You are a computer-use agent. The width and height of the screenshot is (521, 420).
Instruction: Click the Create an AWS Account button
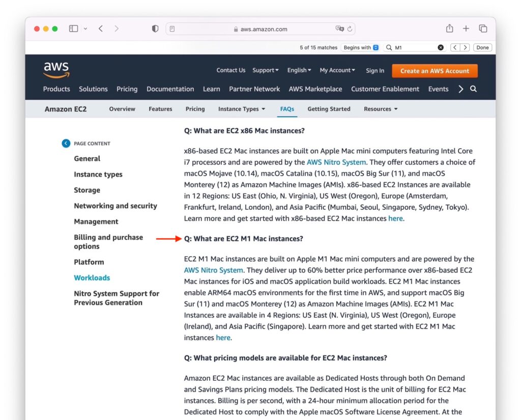click(435, 71)
